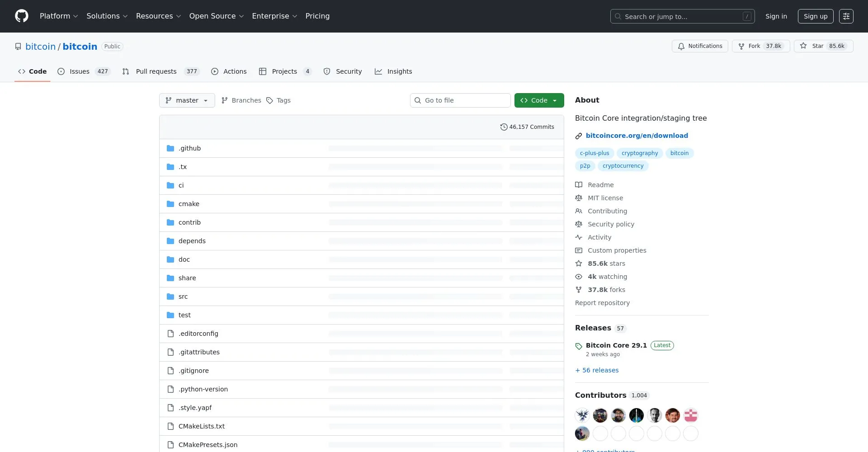Click the Readme book icon
The image size is (868, 452).
coord(579,185)
